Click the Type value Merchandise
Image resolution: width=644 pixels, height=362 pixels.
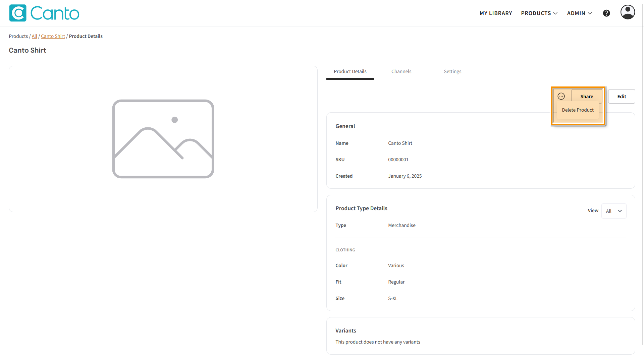pyautogui.click(x=402, y=225)
